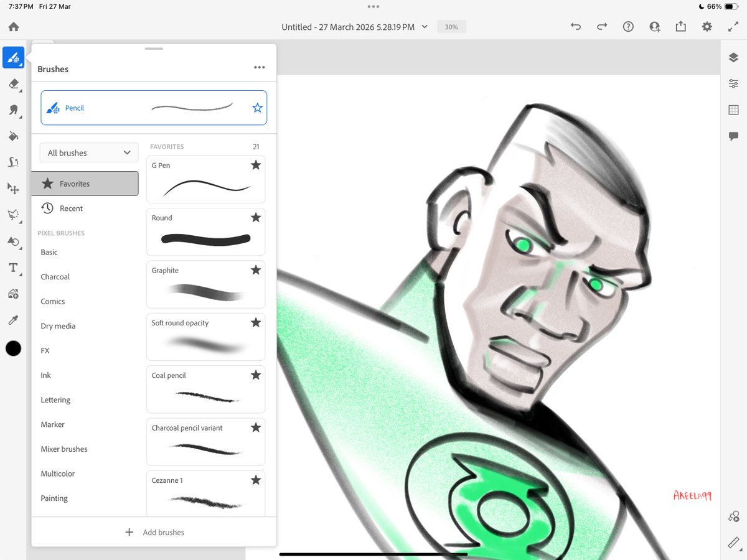
Task: Select the Eraser tool
Action: 14,84
